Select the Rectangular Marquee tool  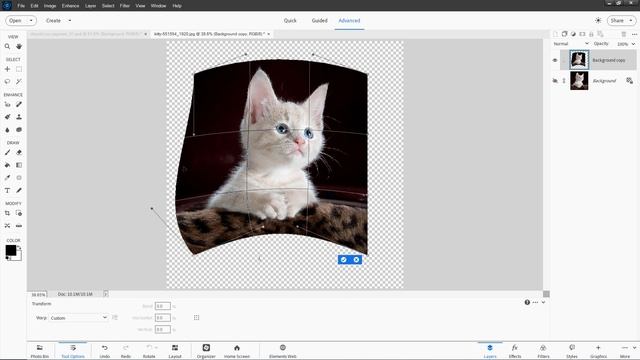(x=19, y=69)
